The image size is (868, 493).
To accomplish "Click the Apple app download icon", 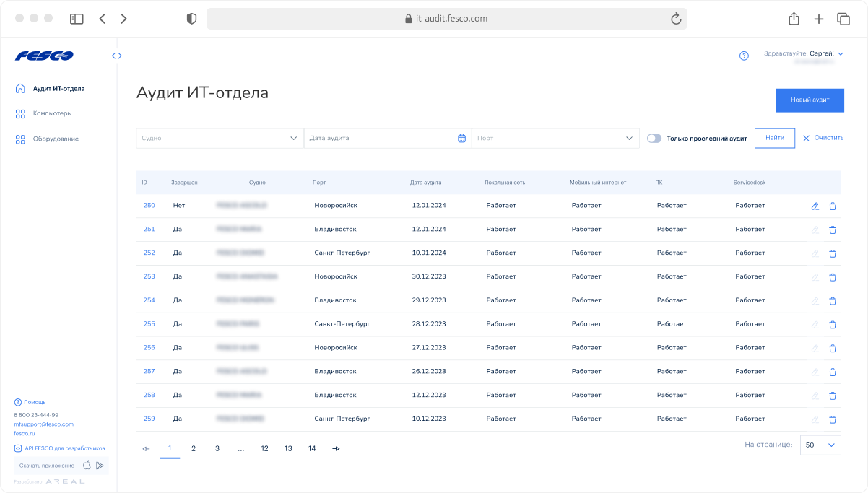I will tap(87, 466).
